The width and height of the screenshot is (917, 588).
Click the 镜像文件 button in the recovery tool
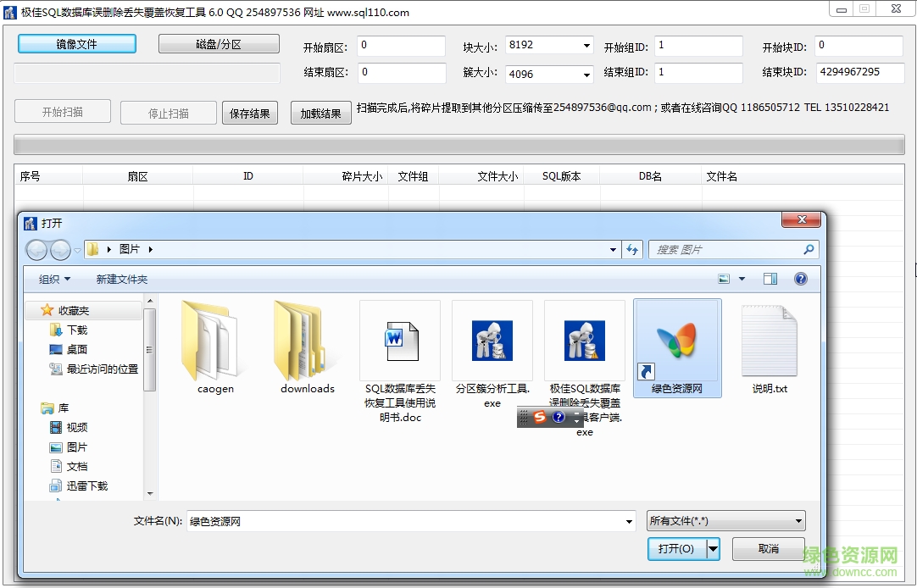click(77, 42)
